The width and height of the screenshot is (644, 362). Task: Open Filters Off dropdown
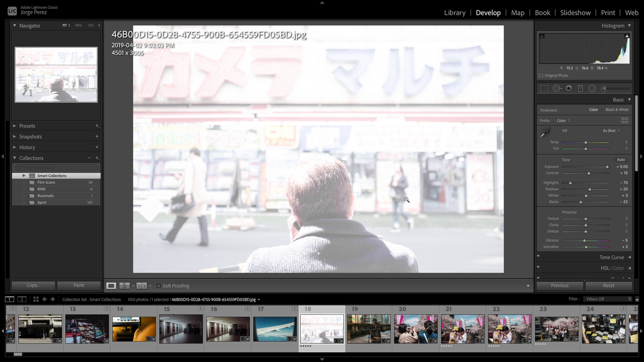608,299
